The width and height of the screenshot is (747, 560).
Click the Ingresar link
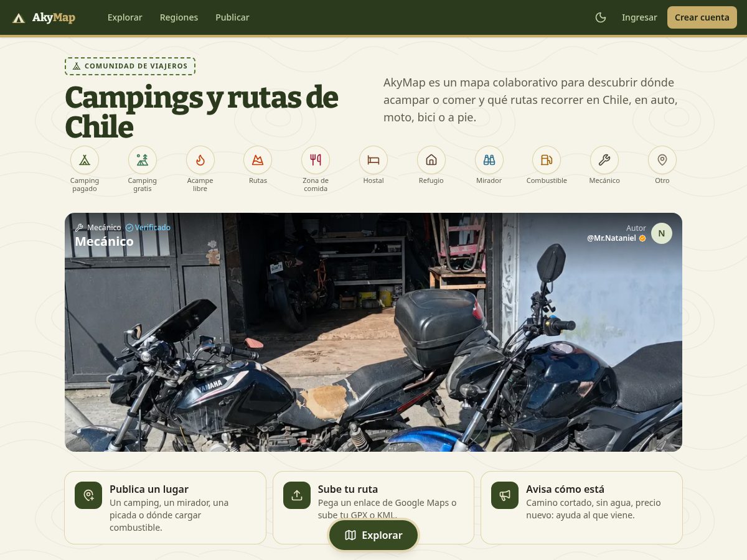point(639,17)
